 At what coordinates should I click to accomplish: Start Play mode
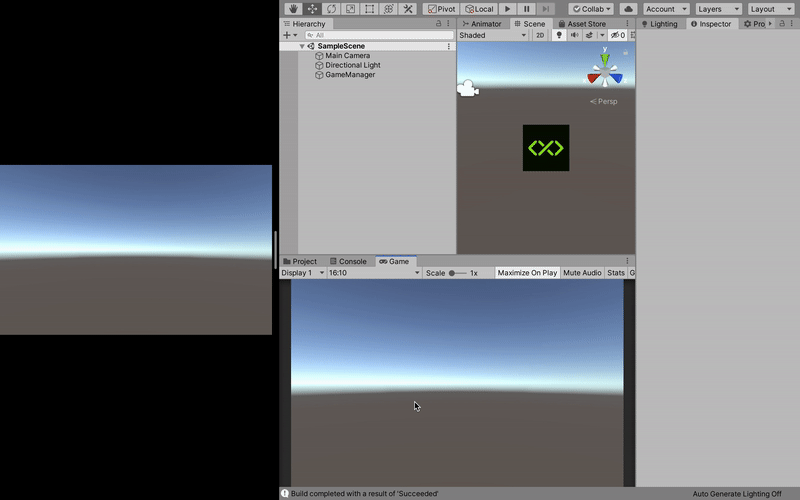(507, 9)
